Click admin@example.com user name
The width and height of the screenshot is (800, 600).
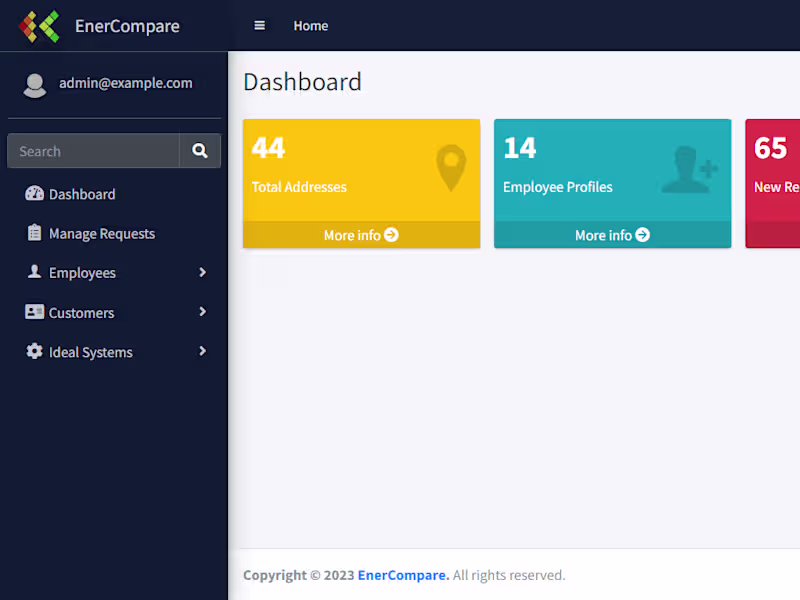(126, 83)
